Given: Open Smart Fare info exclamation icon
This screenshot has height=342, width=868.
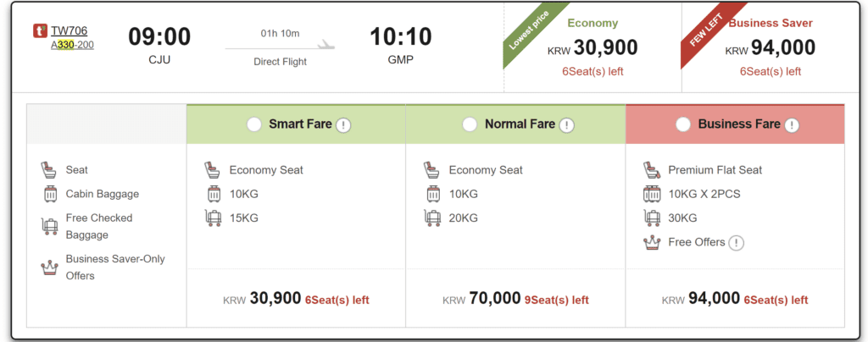Looking at the screenshot, I should pos(342,125).
